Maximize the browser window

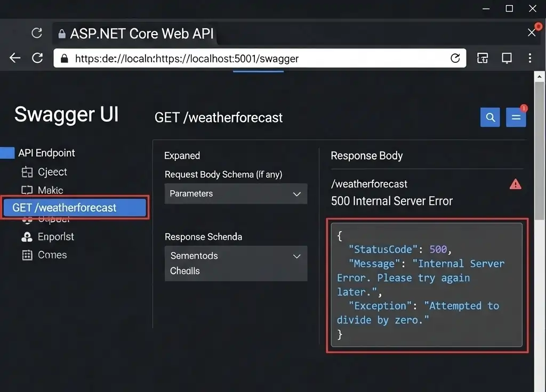[509, 9]
